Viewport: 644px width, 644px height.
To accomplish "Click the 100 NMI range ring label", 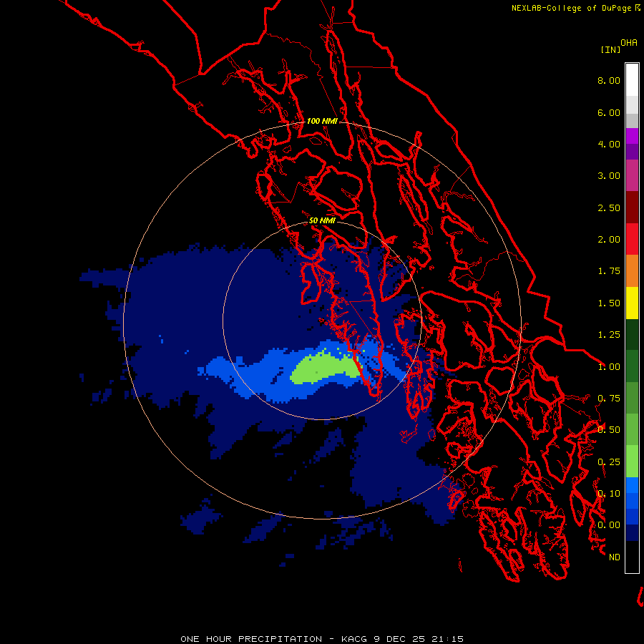I will 322,121.
